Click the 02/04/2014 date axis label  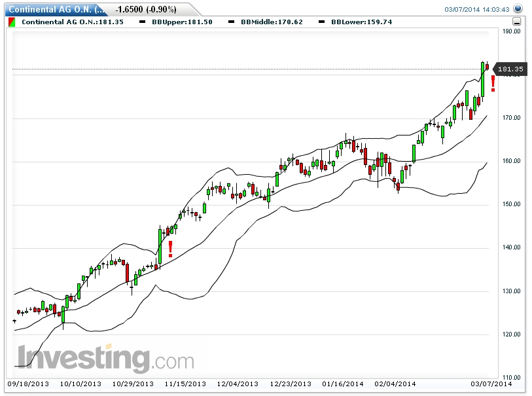click(x=395, y=384)
